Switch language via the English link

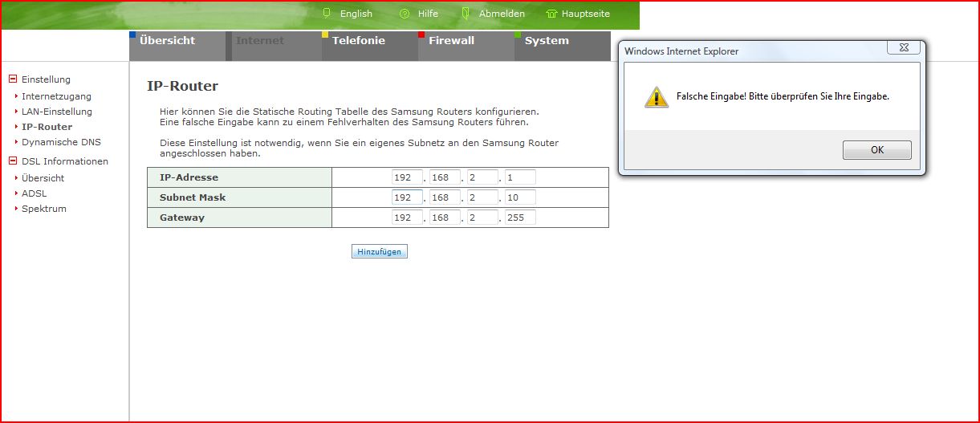(356, 14)
